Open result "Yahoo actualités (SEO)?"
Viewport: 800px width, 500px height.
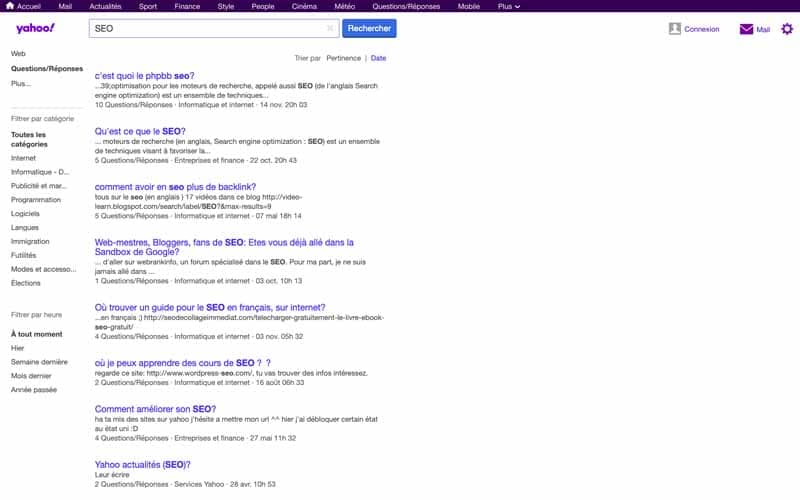point(143,464)
